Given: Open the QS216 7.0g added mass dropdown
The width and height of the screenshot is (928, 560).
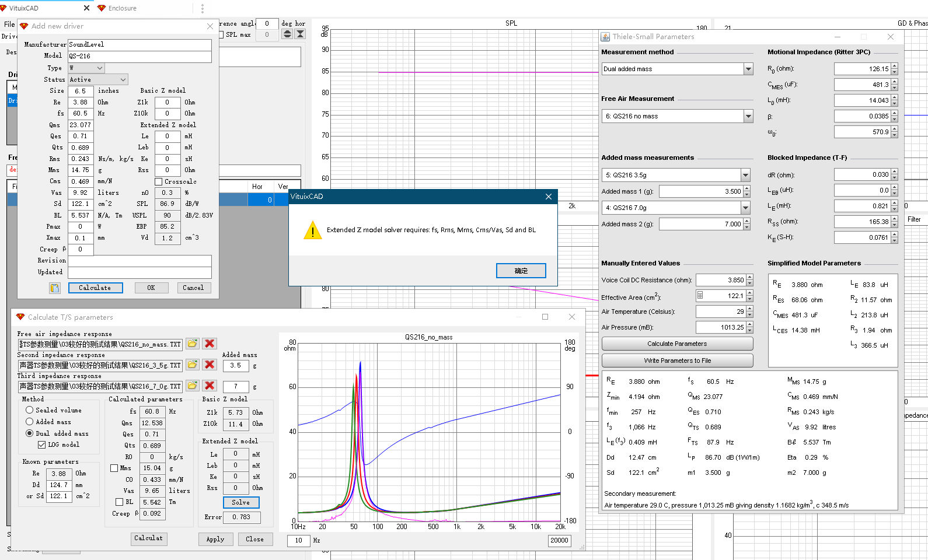Looking at the screenshot, I should (745, 208).
